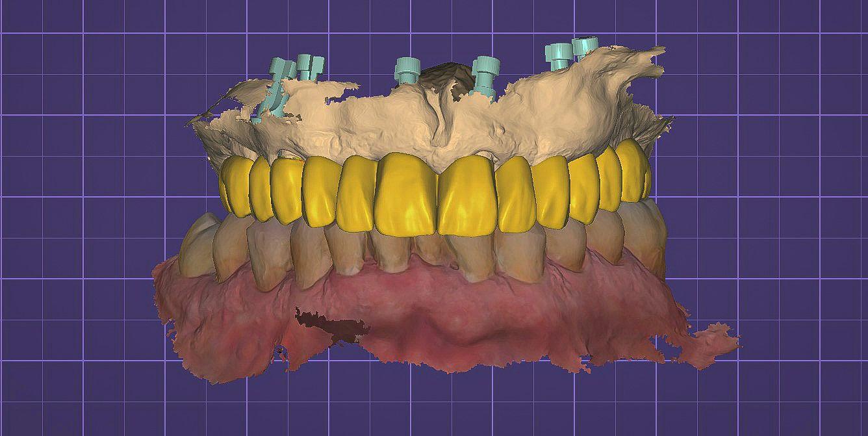868x436 pixels.
Task: Select the viewer-left yellow central incisor crown
Action: coord(405,192)
